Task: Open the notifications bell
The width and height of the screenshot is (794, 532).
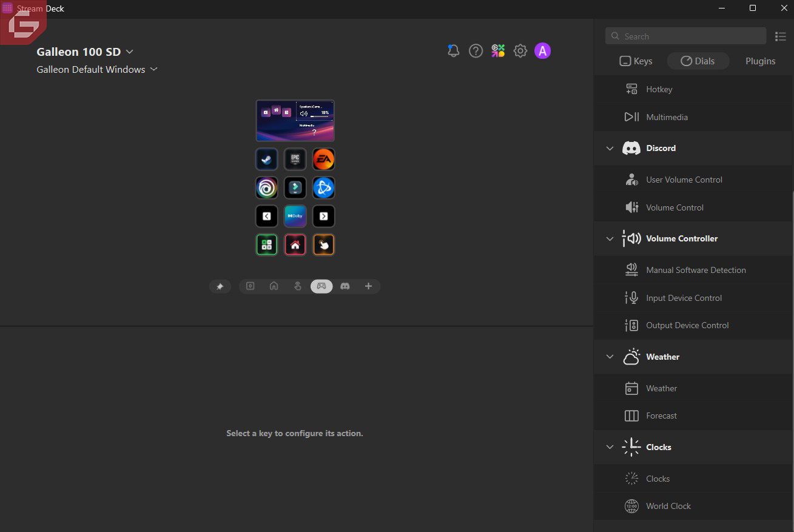Action: pyautogui.click(x=453, y=51)
